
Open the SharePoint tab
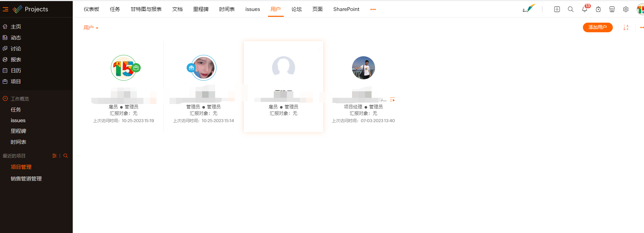point(346,9)
